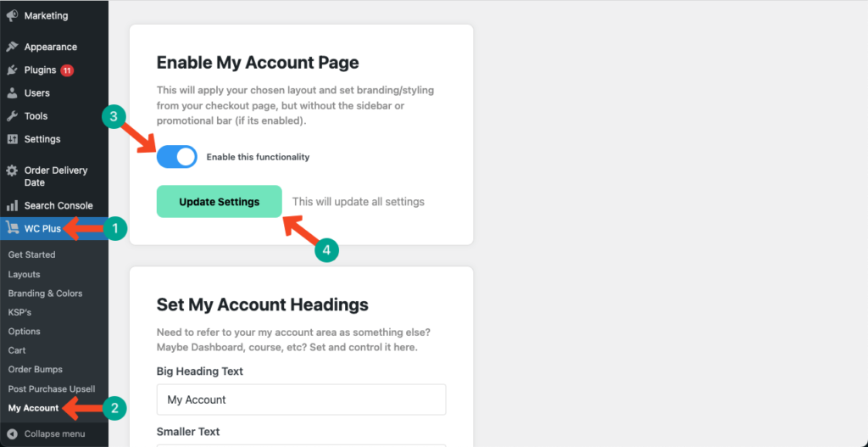Viewport: 868px width, 447px height.
Task: Click the WC Plus cart icon
Action: point(12,228)
